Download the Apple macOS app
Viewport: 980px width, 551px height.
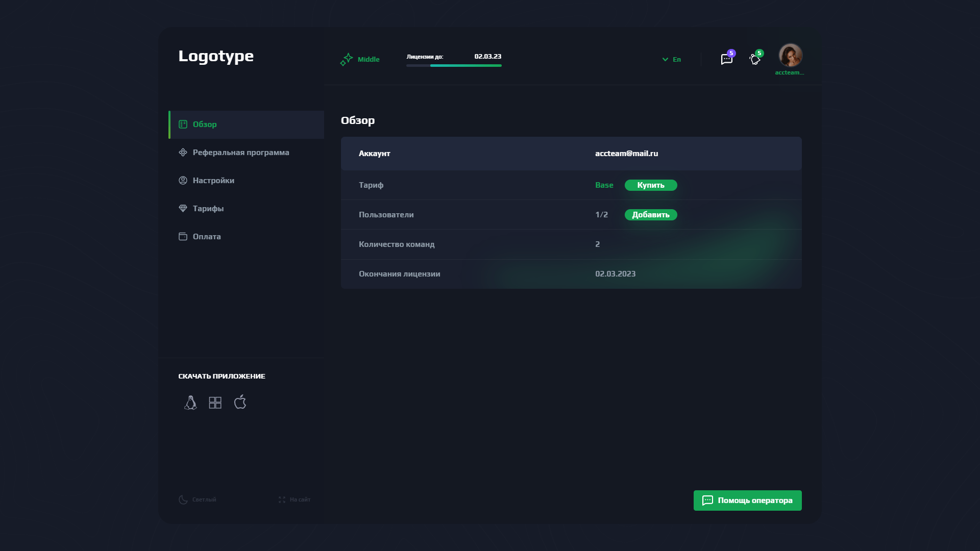tap(240, 402)
